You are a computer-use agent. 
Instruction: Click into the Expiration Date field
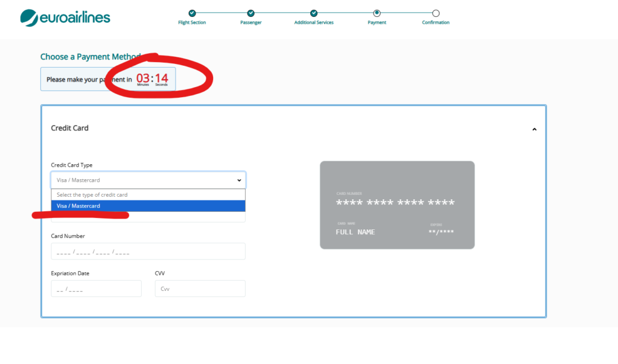pyautogui.click(x=96, y=289)
